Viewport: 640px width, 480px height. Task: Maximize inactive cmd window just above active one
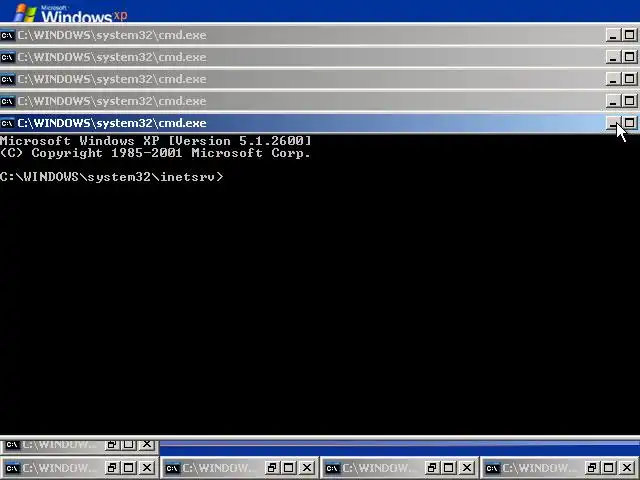tap(629, 101)
